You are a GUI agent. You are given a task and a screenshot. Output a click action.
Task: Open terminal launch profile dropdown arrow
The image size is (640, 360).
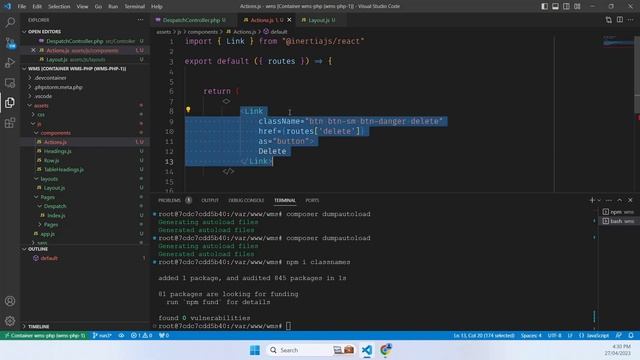[599, 200]
